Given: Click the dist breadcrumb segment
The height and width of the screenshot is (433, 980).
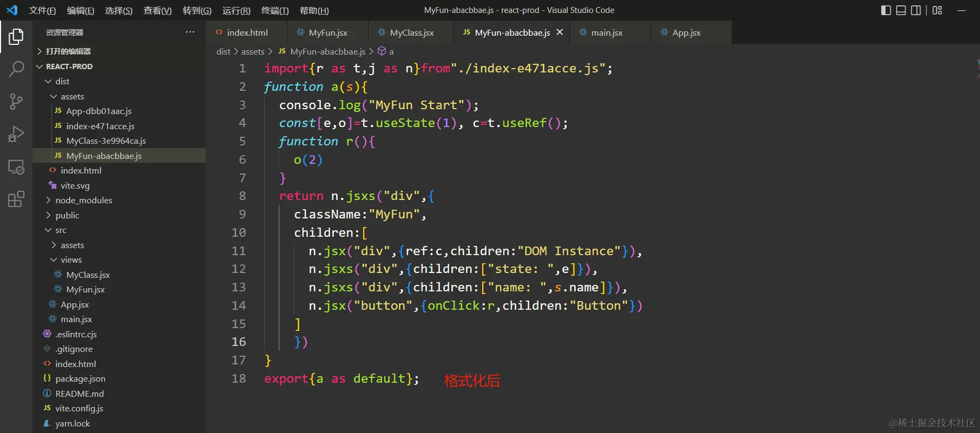Looking at the screenshot, I should pos(223,51).
